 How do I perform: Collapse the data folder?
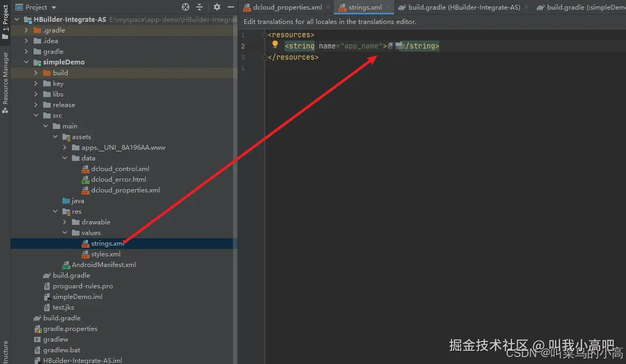(x=65, y=158)
